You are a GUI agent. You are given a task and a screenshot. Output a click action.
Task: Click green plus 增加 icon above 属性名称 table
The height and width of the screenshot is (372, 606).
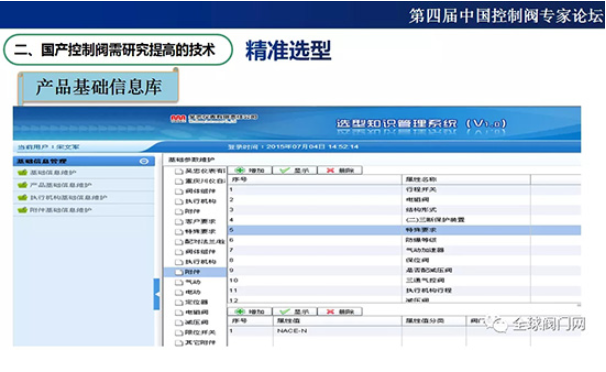[x=240, y=170]
